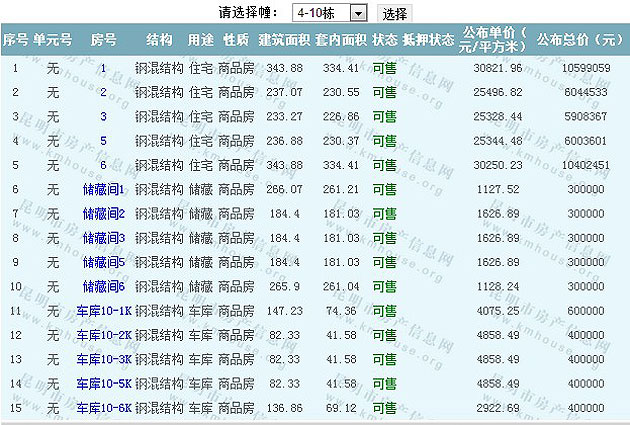Open the 储藏间1 link
630x425 pixels.
point(103,189)
